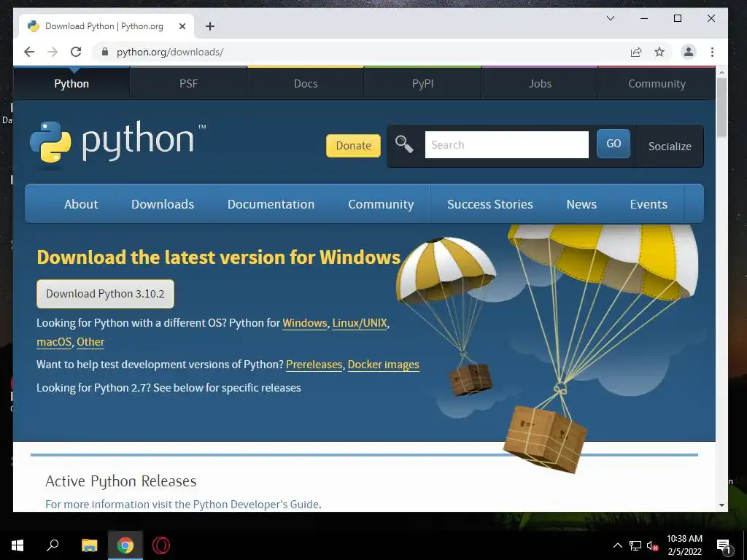The image size is (747, 560).
Task: Click the Chrome taskbar icon
Action: (x=125, y=545)
